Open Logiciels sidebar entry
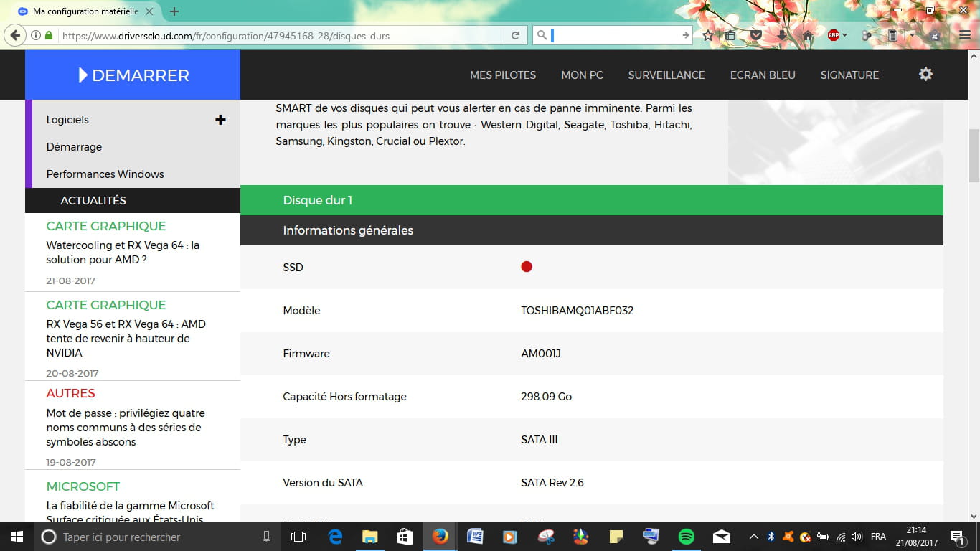Screen dimensions: 980x551 [x=67, y=120]
